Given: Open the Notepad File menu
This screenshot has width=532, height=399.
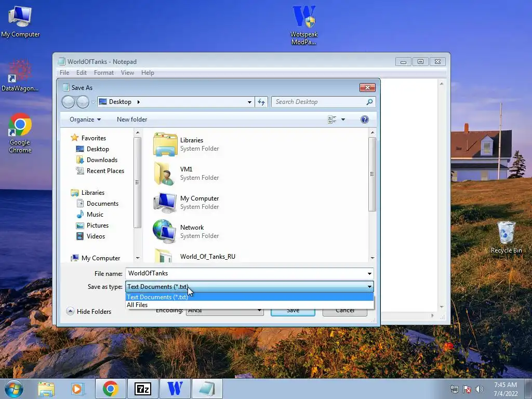Looking at the screenshot, I should pos(64,73).
